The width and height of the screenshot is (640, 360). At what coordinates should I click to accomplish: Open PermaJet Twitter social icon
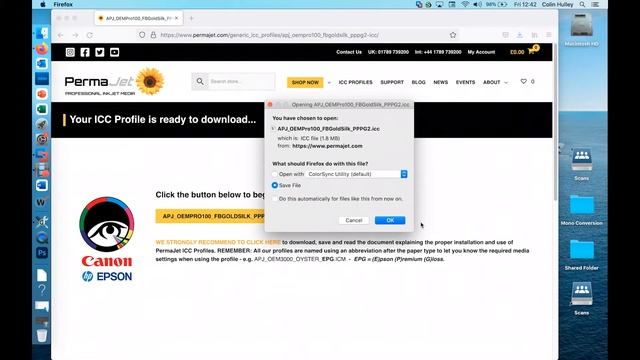point(100,52)
